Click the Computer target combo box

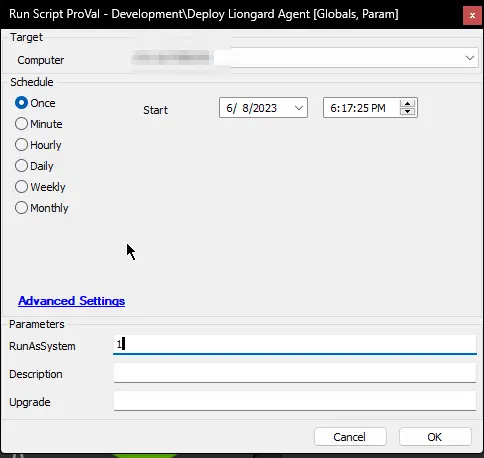click(x=305, y=58)
